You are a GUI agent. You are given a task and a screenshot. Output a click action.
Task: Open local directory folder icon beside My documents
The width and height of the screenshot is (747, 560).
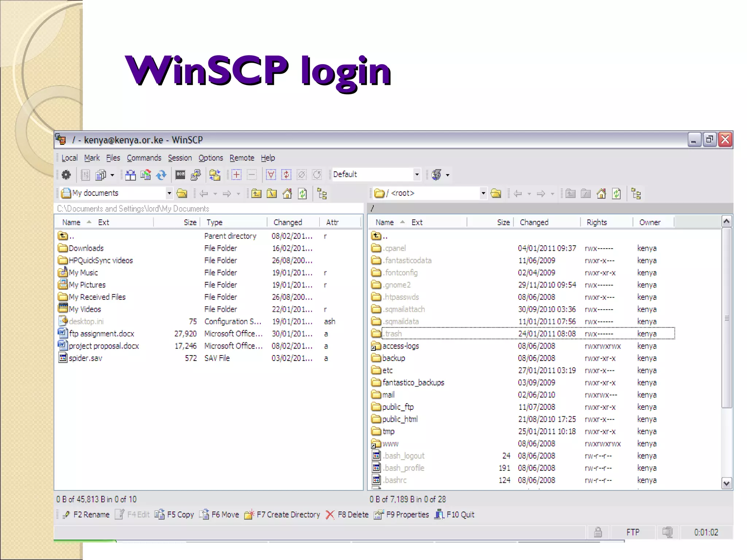pyautogui.click(x=182, y=193)
